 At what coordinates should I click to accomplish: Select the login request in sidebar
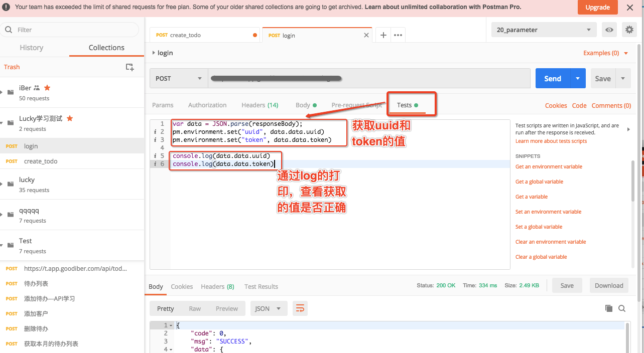coord(72,146)
